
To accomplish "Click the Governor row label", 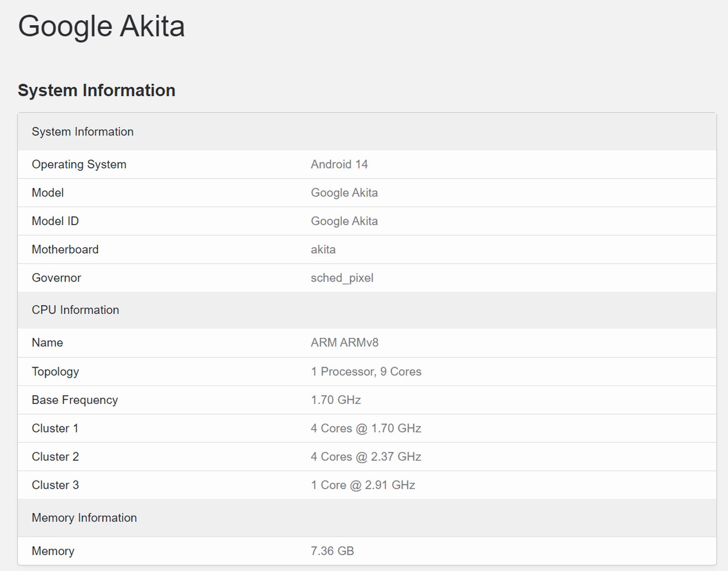I will tap(56, 278).
